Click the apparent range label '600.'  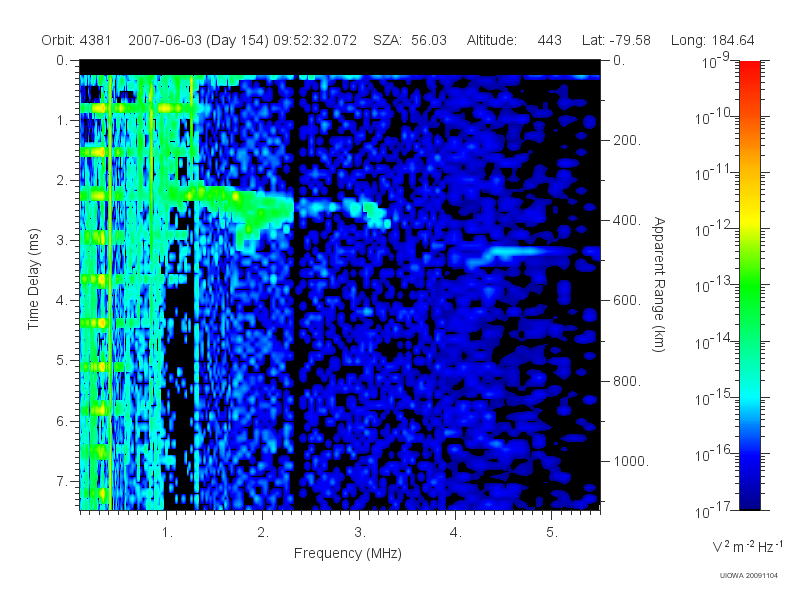coord(627,301)
